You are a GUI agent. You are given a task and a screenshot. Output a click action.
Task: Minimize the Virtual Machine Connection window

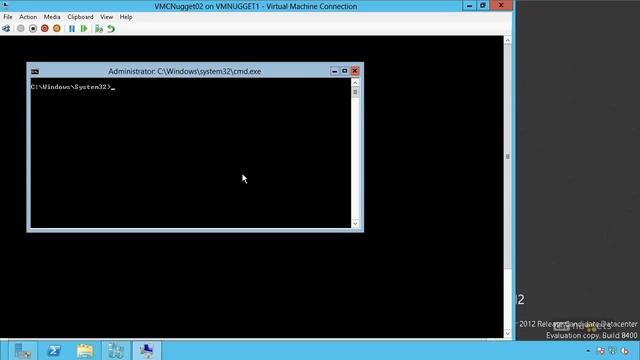469,5
